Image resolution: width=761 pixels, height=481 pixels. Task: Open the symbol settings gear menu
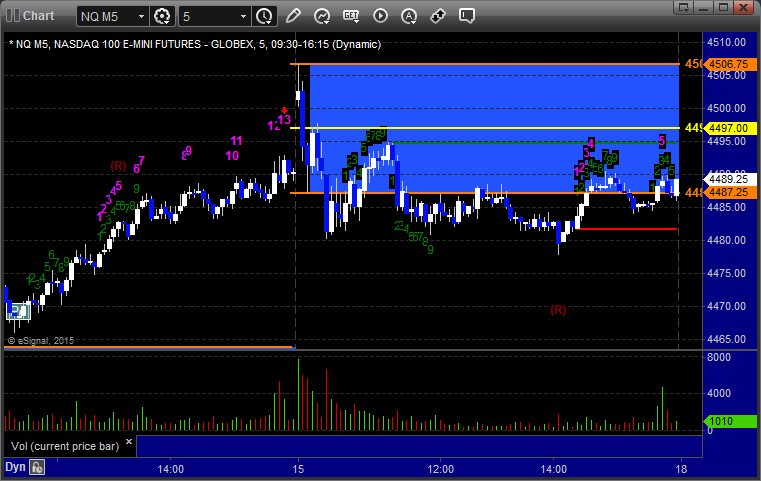[x=162, y=17]
